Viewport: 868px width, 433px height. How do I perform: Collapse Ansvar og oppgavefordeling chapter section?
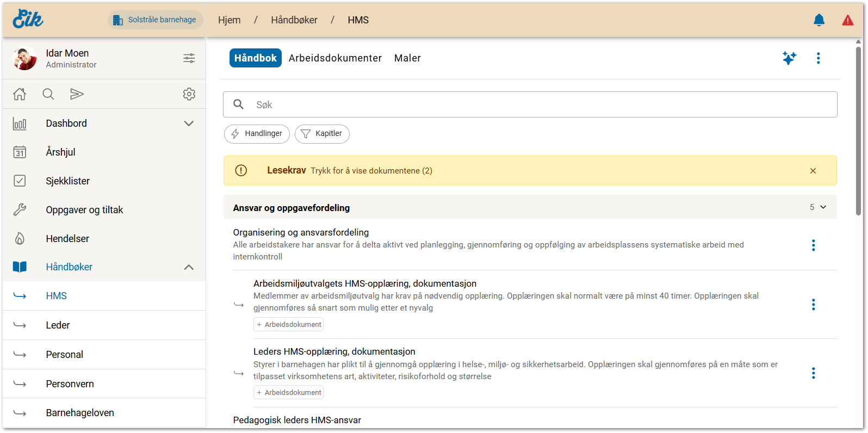point(823,207)
